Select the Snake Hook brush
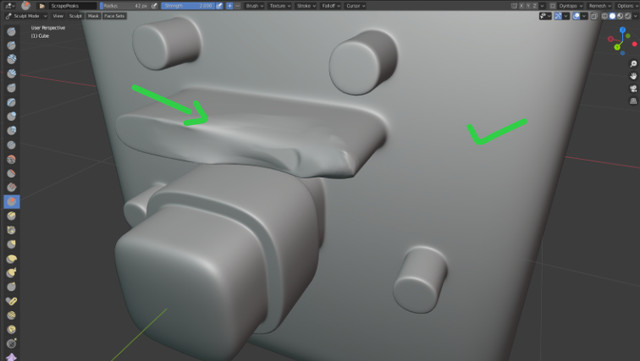Image resolution: width=640 pixels, height=361 pixels. click(x=11, y=272)
